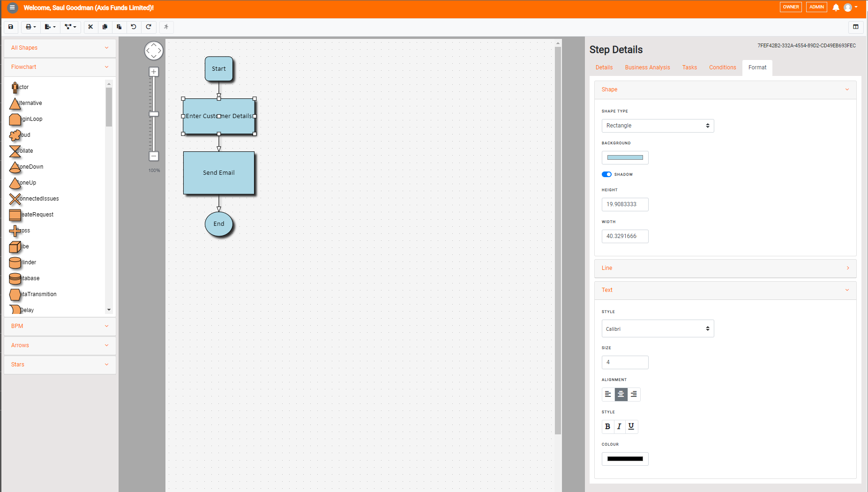Copy the selected step
The width and height of the screenshot is (868, 492).
pos(105,27)
